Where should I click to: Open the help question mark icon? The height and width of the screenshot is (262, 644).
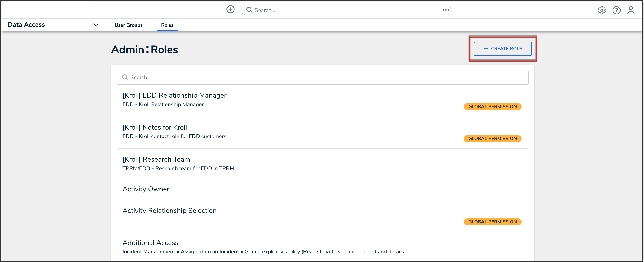click(x=616, y=10)
